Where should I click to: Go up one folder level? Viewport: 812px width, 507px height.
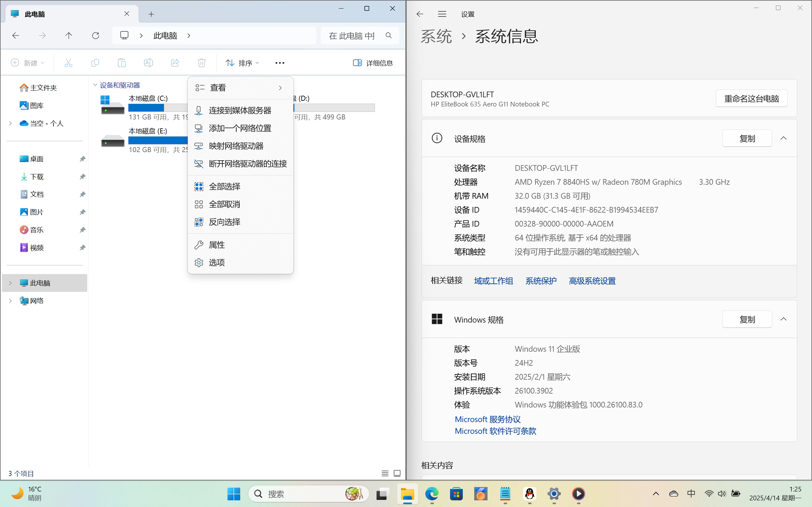(69, 35)
